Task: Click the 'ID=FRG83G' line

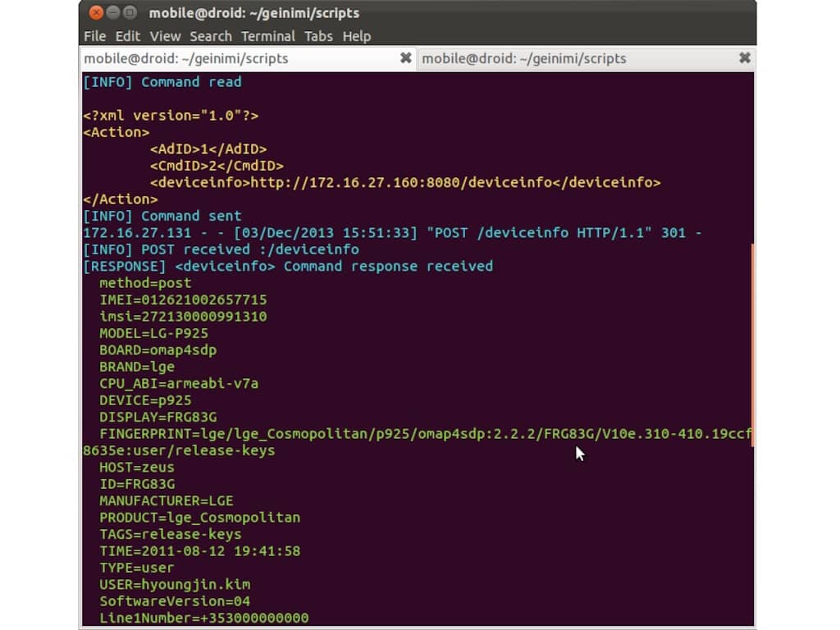Action: (137, 484)
